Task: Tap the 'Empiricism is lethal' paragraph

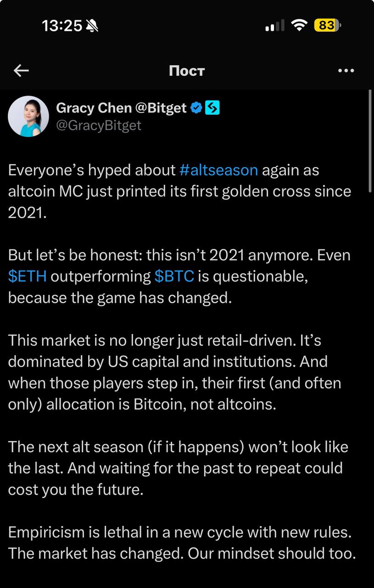Action: (x=182, y=543)
